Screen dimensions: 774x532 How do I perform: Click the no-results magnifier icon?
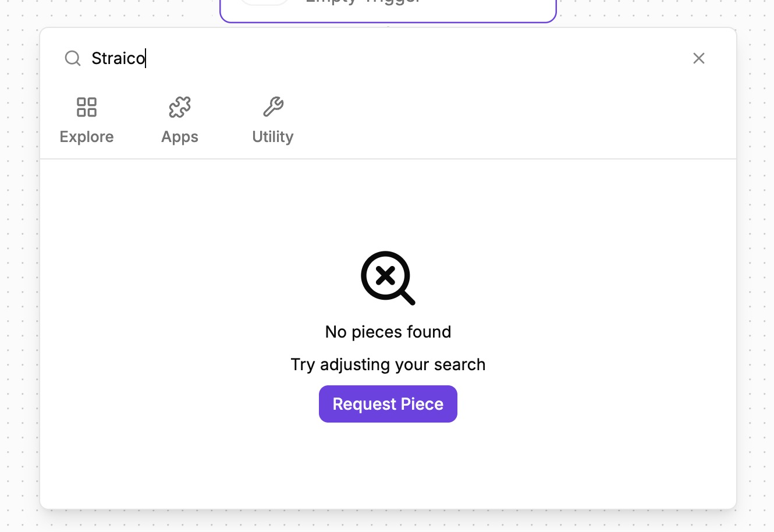pyautogui.click(x=388, y=278)
